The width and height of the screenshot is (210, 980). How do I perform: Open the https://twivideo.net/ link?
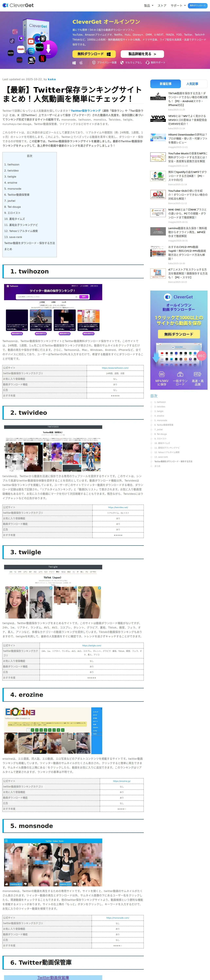point(118,507)
